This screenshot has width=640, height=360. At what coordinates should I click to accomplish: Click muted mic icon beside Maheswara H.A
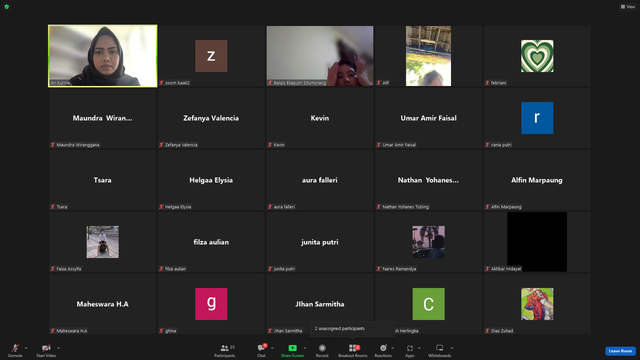(53, 331)
